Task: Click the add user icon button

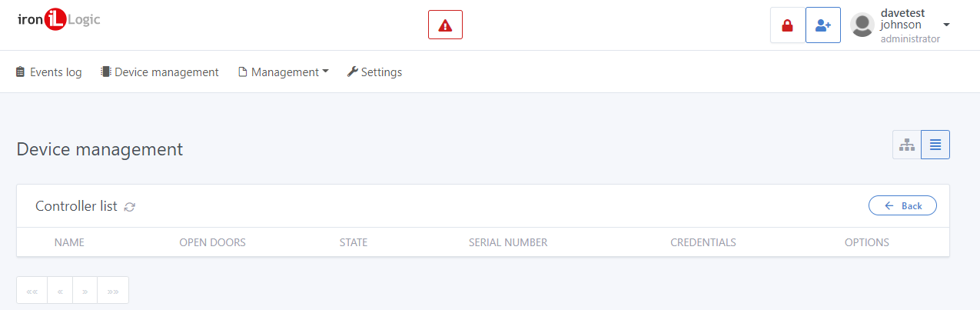Action: [x=823, y=25]
